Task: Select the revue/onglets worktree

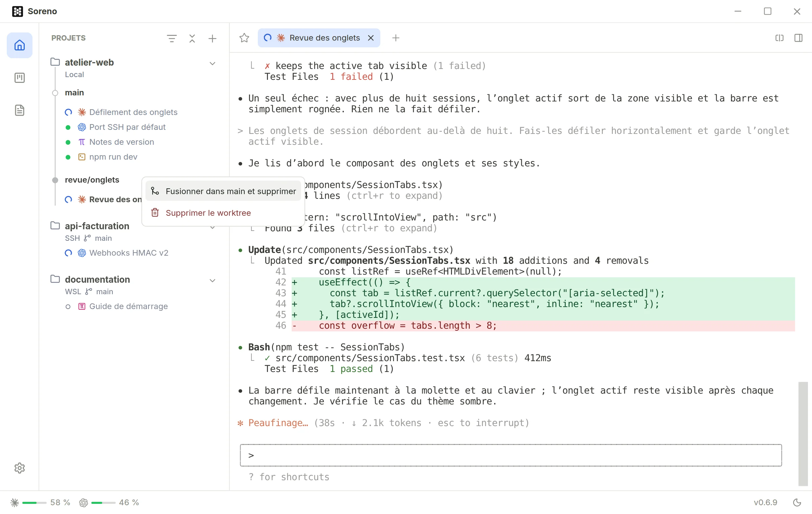Action: pos(92,180)
